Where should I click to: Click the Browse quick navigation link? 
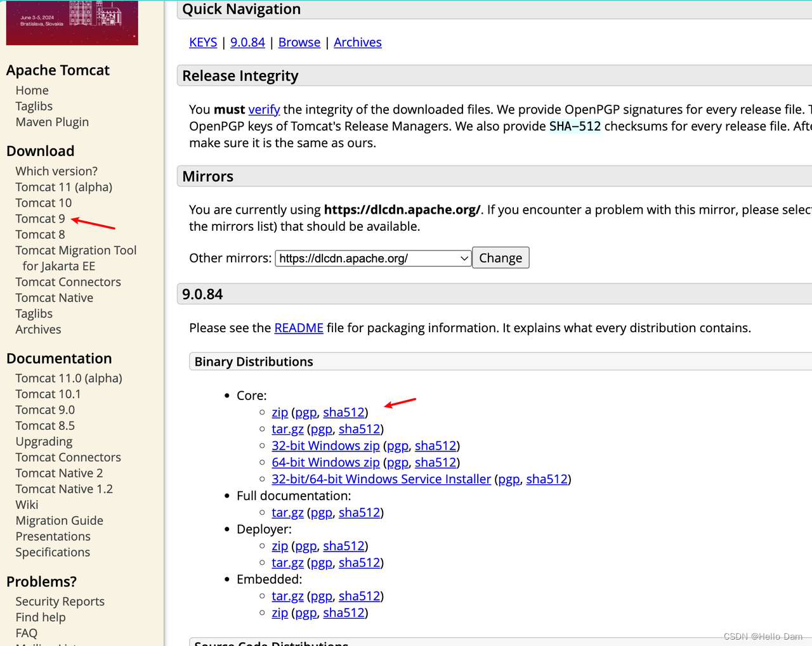pyautogui.click(x=299, y=42)
